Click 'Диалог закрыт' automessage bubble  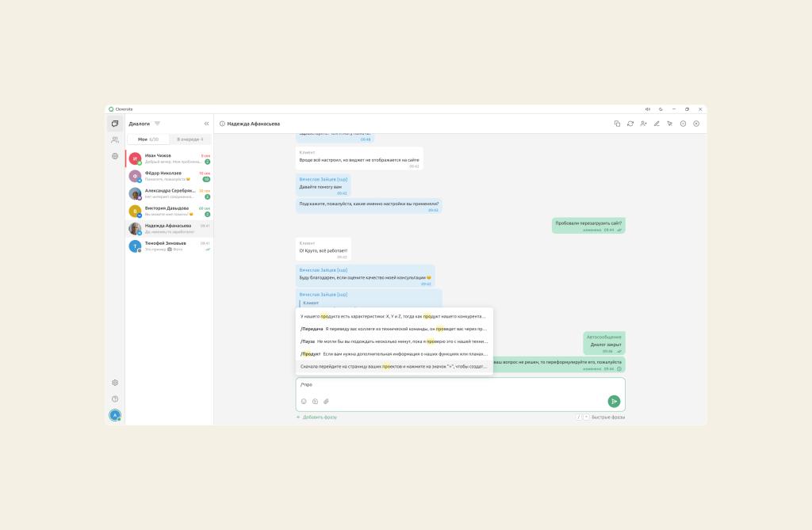click(x=604, y=343)
